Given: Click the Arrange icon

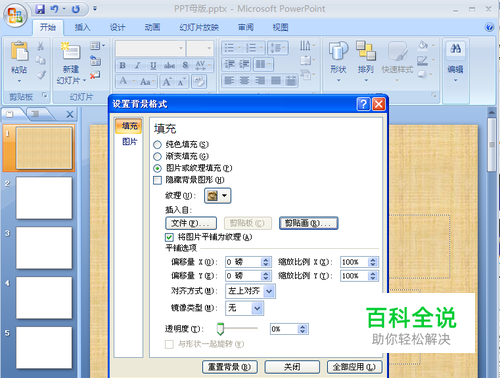Looking at the screenshot, I should click(366, 51).
